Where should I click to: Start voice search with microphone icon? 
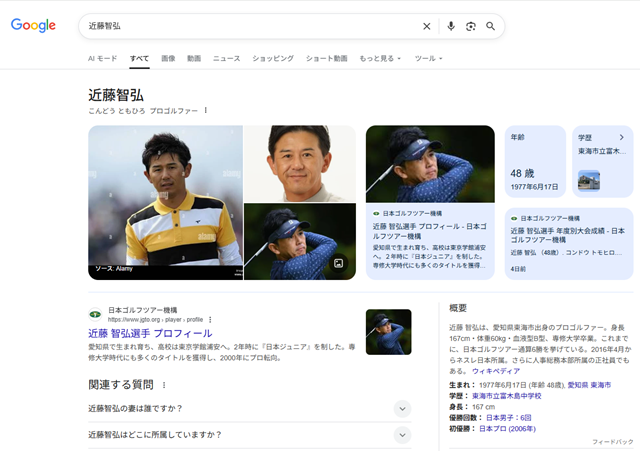click(451, 26)
